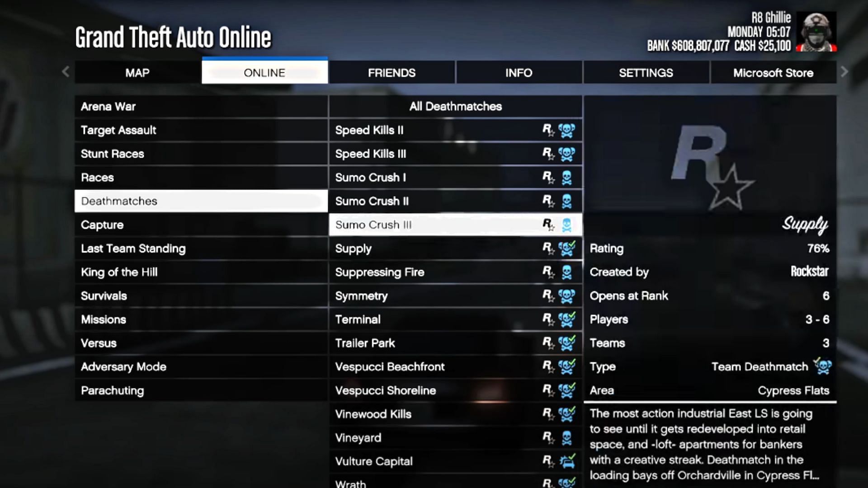Expand the Adversary Mode category
Image resolution: width=868 pixels, height=488 pixels.
[123, 366]
